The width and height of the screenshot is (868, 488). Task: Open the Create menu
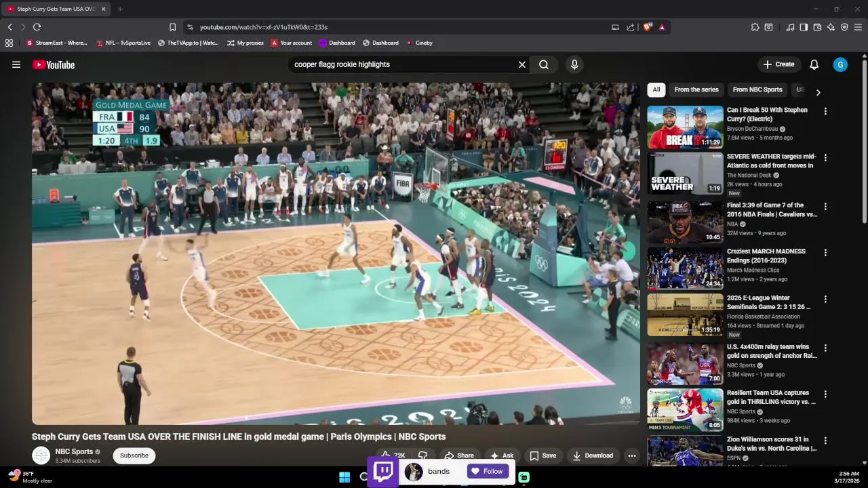(x=778, y=64)
